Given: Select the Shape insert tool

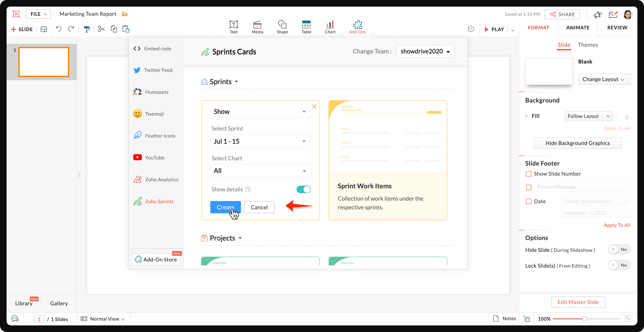Looking at the screenshot, I should 282,27.
